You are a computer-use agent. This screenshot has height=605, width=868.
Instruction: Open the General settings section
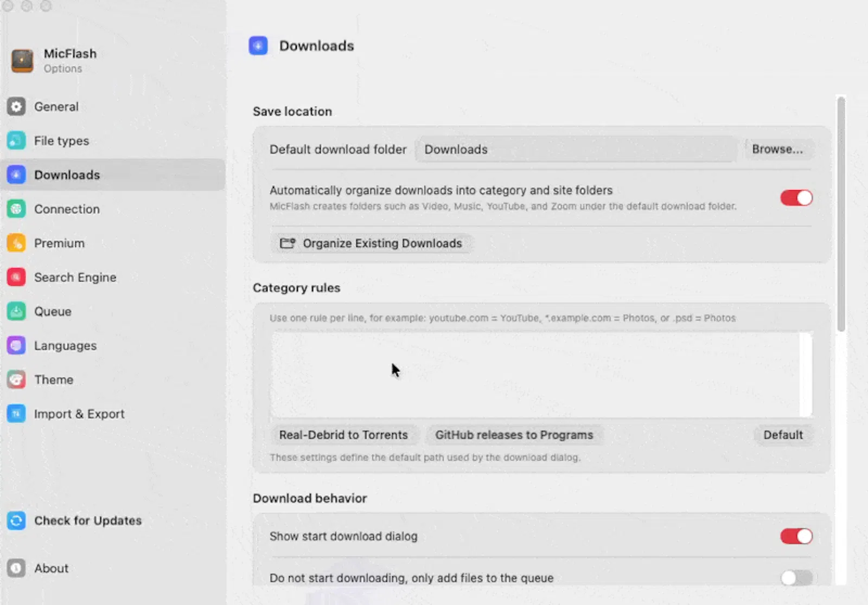click(x=56, y=107)
